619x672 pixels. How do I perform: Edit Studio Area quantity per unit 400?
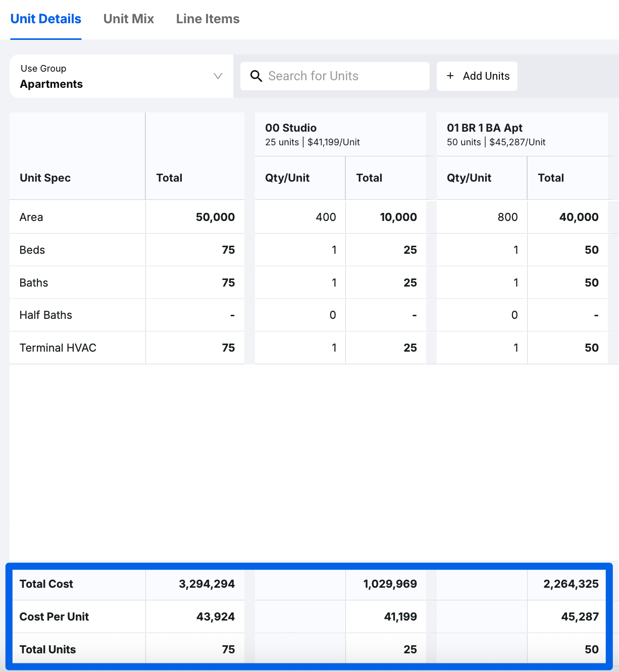326,217
